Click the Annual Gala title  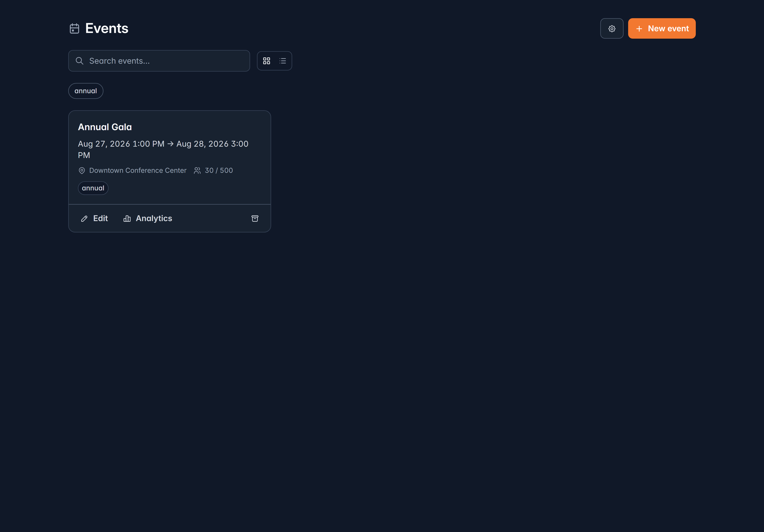[105, 127]
